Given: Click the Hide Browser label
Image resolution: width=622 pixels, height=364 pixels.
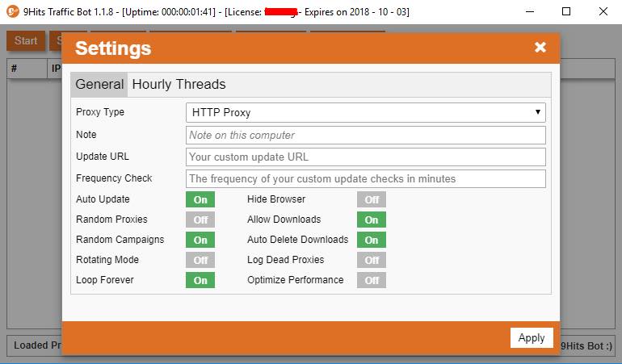Looking at the screenshot, I should tap(276, 199).
